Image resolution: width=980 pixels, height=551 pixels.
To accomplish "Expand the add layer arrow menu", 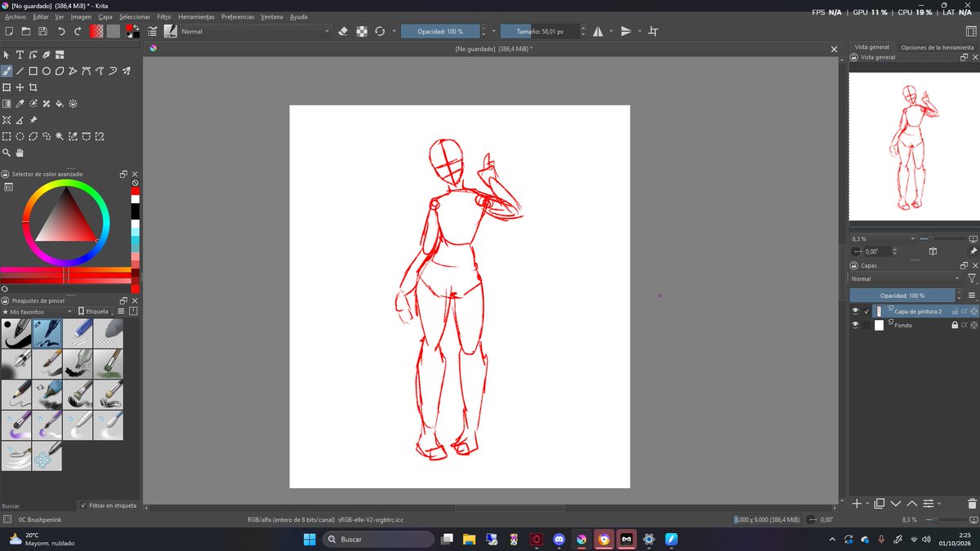I will (x=867, y=504).
